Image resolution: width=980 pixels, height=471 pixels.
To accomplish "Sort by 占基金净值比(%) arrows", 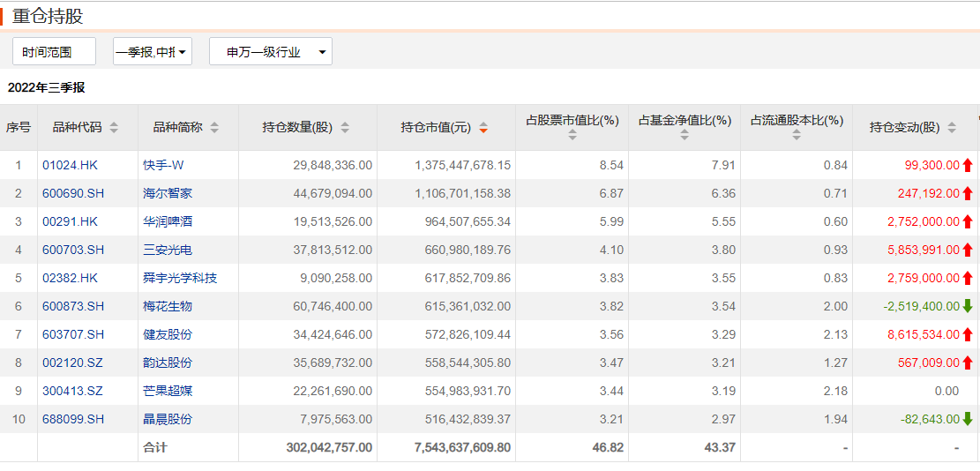I will [685, 136].
